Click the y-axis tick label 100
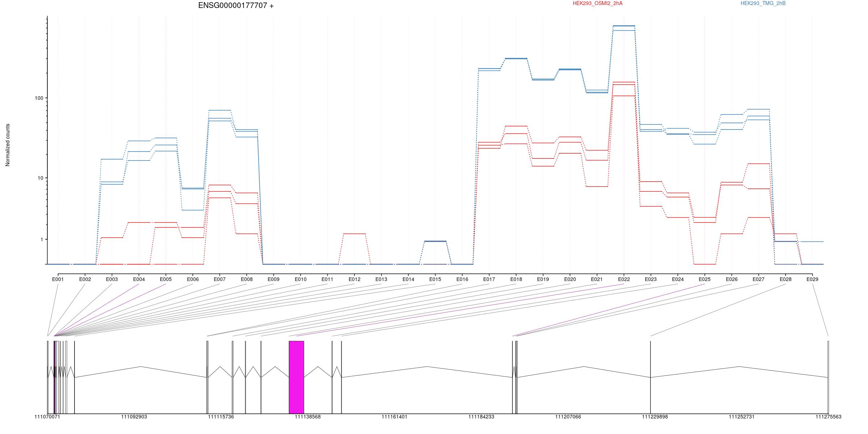Image resolution: width=868 pixels, height=434 pixels. pyautogui.click(x=39, y=98)
